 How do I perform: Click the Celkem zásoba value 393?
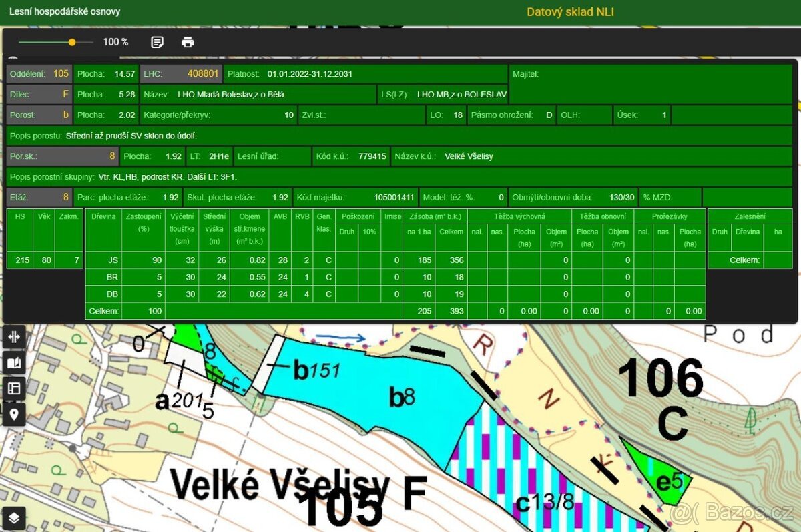point(456,311)
